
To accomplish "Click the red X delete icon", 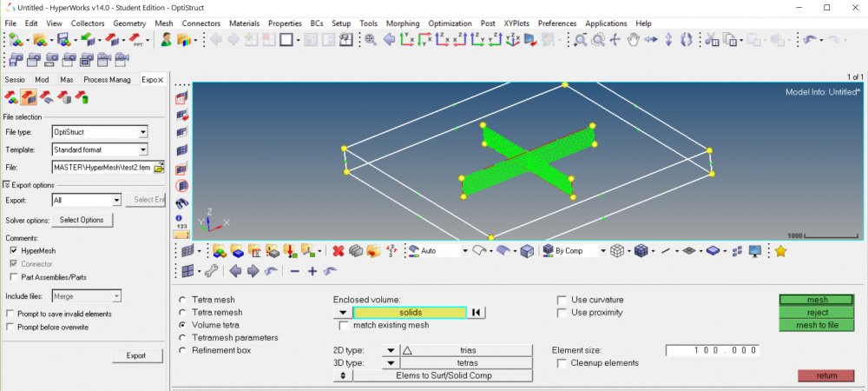I will (x=339, y=251).
